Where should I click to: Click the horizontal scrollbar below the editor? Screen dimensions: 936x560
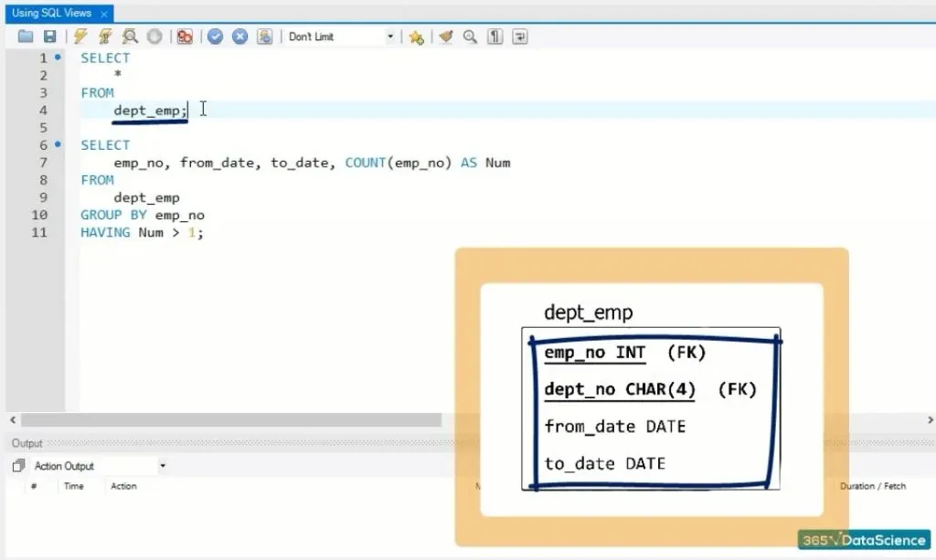click(229, 420)
